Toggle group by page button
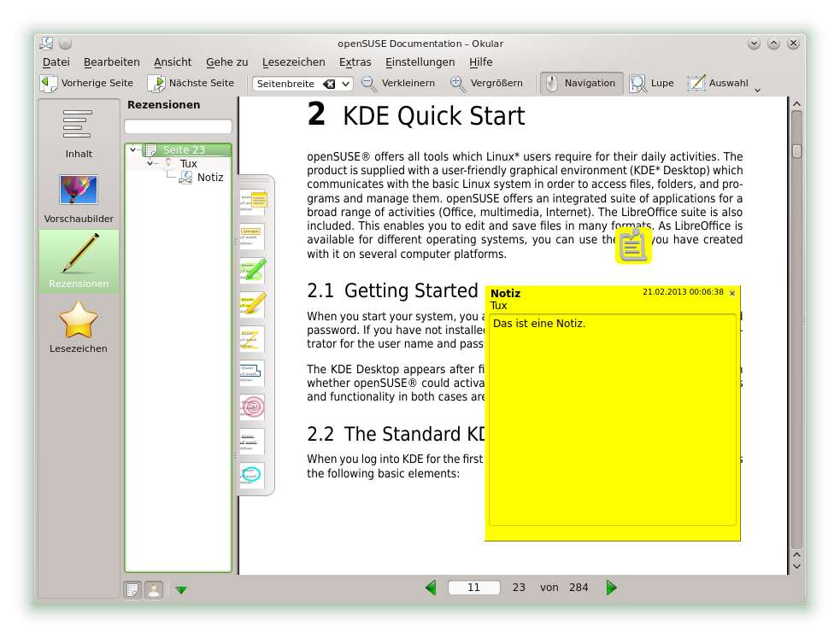The image size is (840, 638). 132,589
